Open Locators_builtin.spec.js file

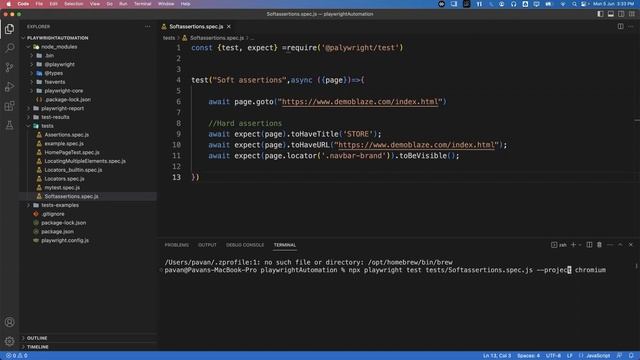[x=73, y=170]
